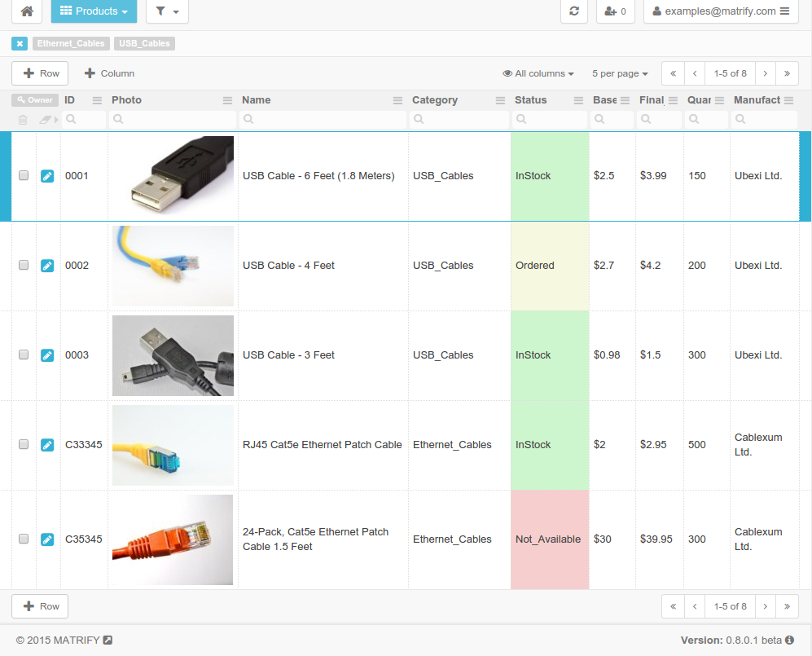812x656 pixels.
Task: Check the checkbox for row 0001
Action: click(x=23, y=175)
